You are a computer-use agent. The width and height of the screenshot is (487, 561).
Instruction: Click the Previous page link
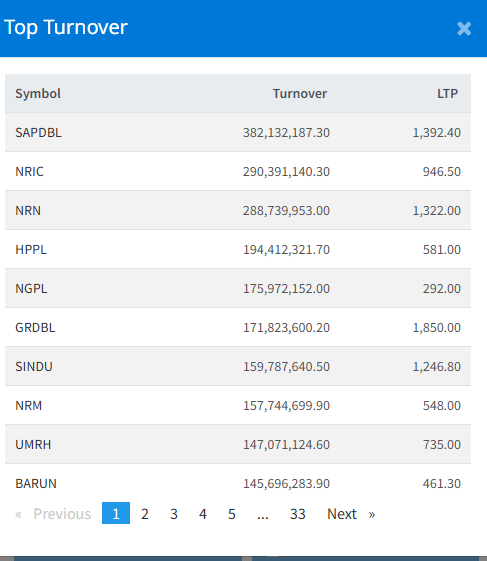(x=53, y=514)
